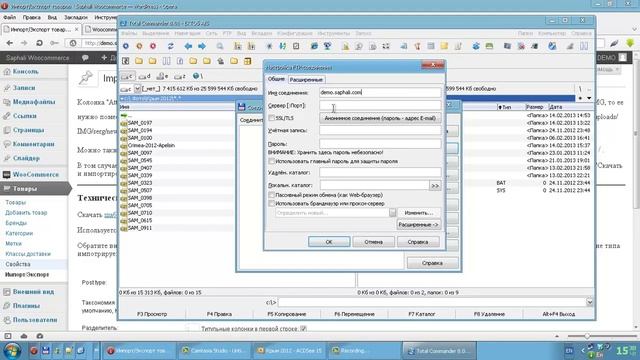Viewport: 640px width, 360px height.
Task: Open the left panel drive selector dropdown
Action: click(x=138, y=89)
